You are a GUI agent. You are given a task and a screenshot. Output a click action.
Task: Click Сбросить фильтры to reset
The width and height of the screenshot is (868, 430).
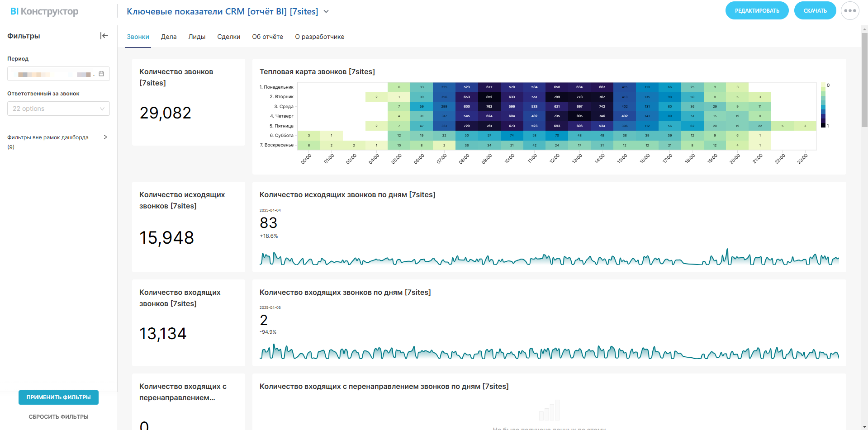[x=58, y=416]
